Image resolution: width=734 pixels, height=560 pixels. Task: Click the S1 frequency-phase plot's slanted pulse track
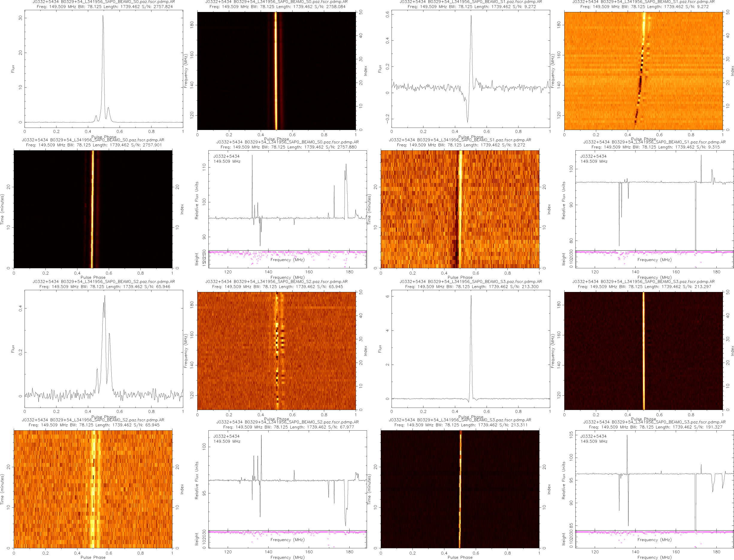[641, 77]
